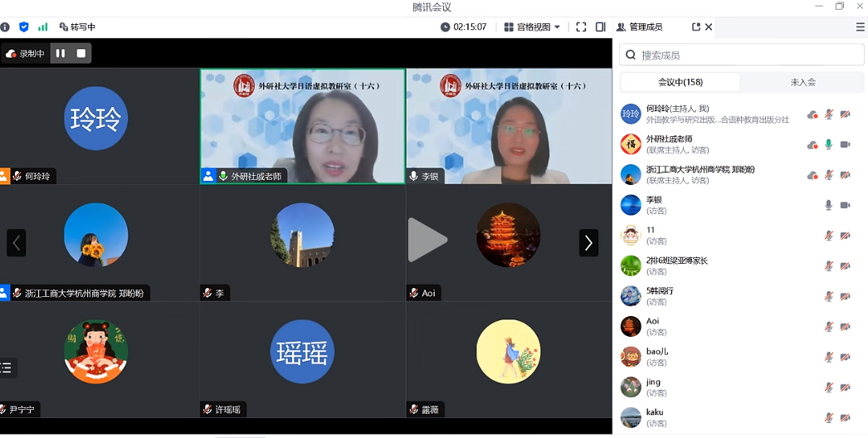This screenshot has width=868, height=438.
Task: Toggle the side panel layout icon
Action: [x=601, y=27]
